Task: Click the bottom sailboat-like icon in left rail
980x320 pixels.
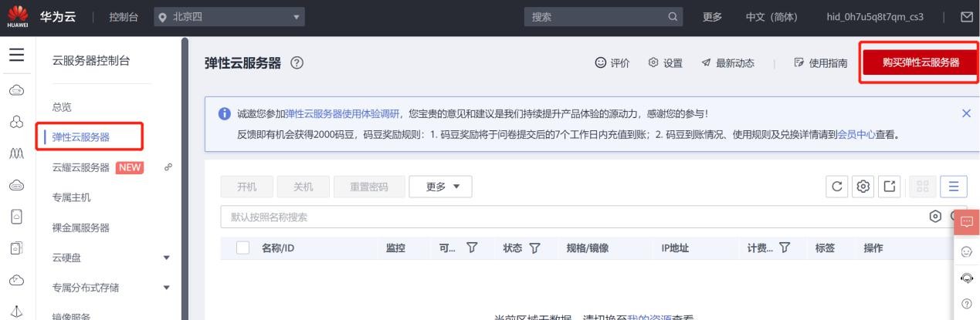Action: coord(15,312)
